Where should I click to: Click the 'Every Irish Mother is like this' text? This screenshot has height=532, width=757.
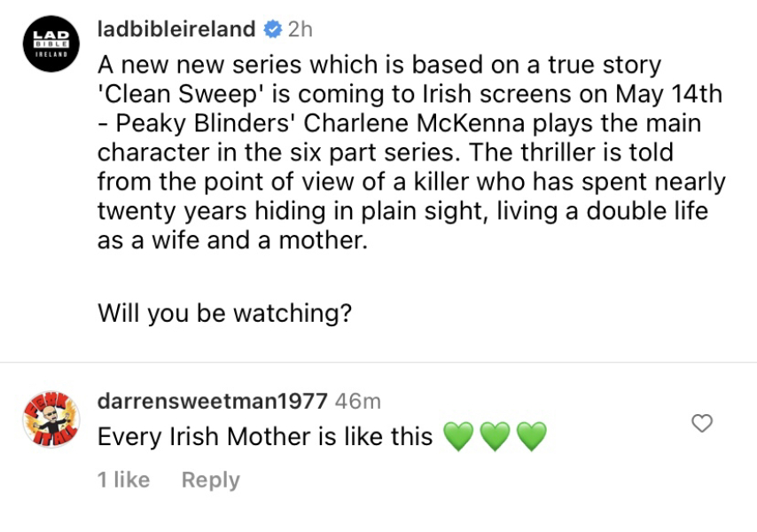pos(265,436)
